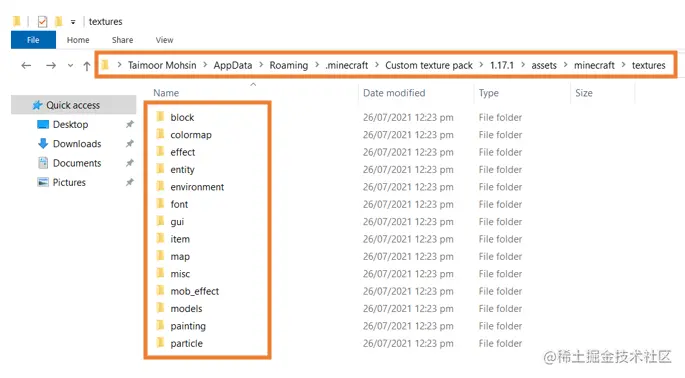Expand the chevron after .minecraft
The height and width of the screenshot is (378, 685).
pos(377,65)
